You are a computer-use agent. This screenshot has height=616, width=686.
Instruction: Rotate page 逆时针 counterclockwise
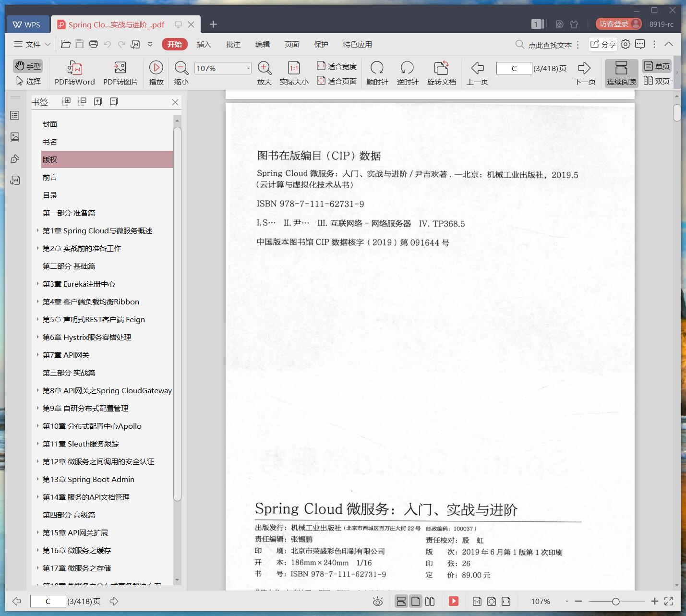click(407, 73)
